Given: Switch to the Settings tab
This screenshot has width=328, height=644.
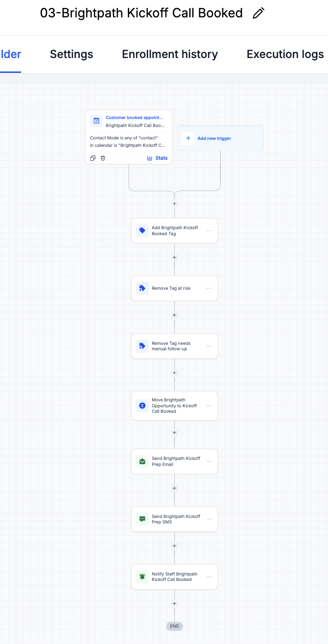Looking at the screenshot, I should point(71,55).
